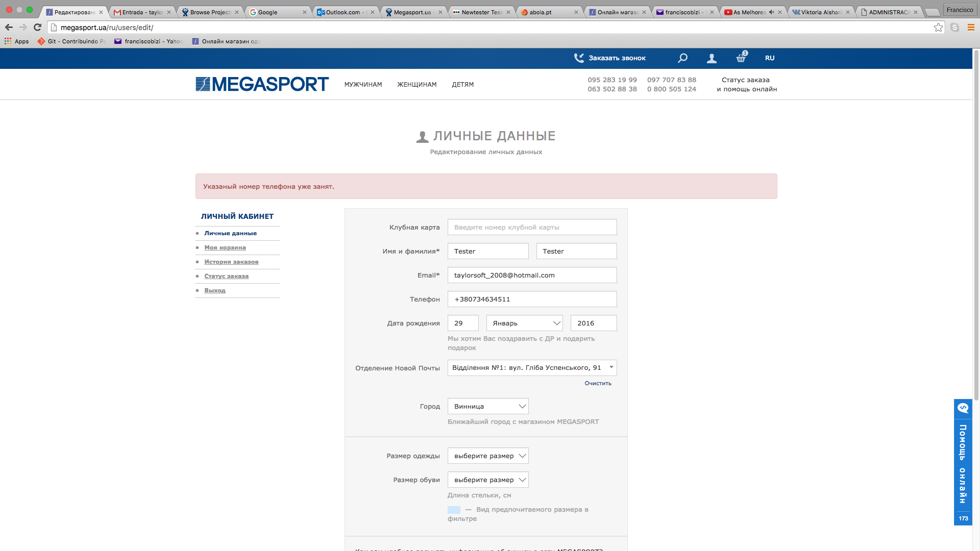980x551 pixels.
Task: Open the user account profile icon
Action: pyautogui.click(x=712, y=59)
